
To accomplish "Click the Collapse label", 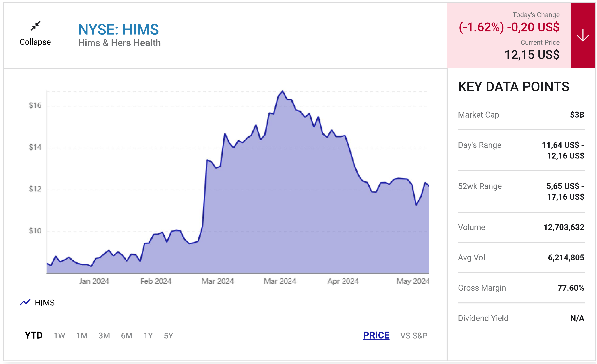I will [35, 42].
